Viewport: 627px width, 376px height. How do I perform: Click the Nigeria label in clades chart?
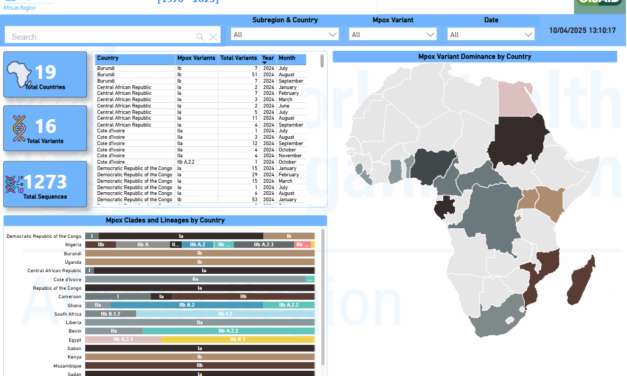click(x=73, y=245)
